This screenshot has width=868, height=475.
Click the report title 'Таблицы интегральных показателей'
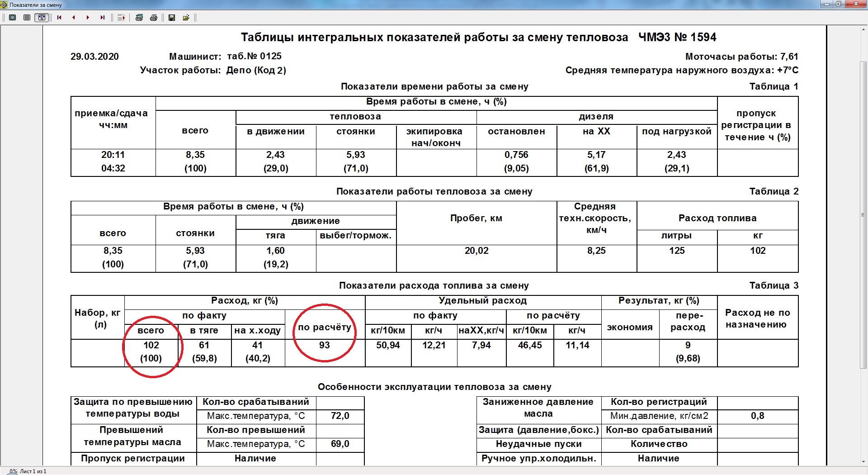[x=434, y=38]
